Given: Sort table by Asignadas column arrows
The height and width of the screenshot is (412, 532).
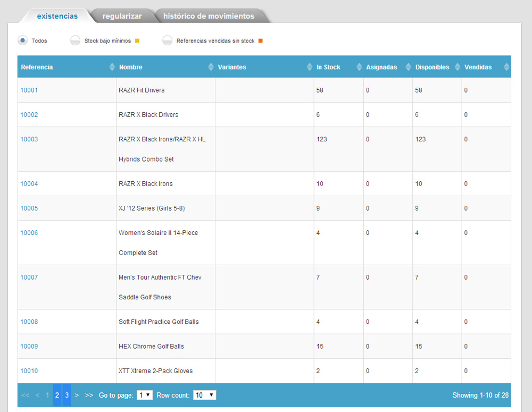Looking at the screenshot, I should 409,67.
